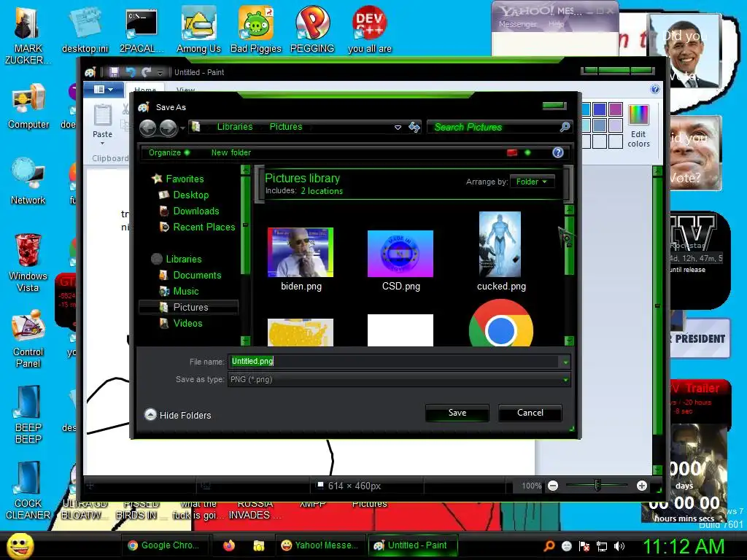This screenshot has height=560, width=747.
Task: Click Libraries in the address breadcrumb
Action: click(x=235, y=127)
